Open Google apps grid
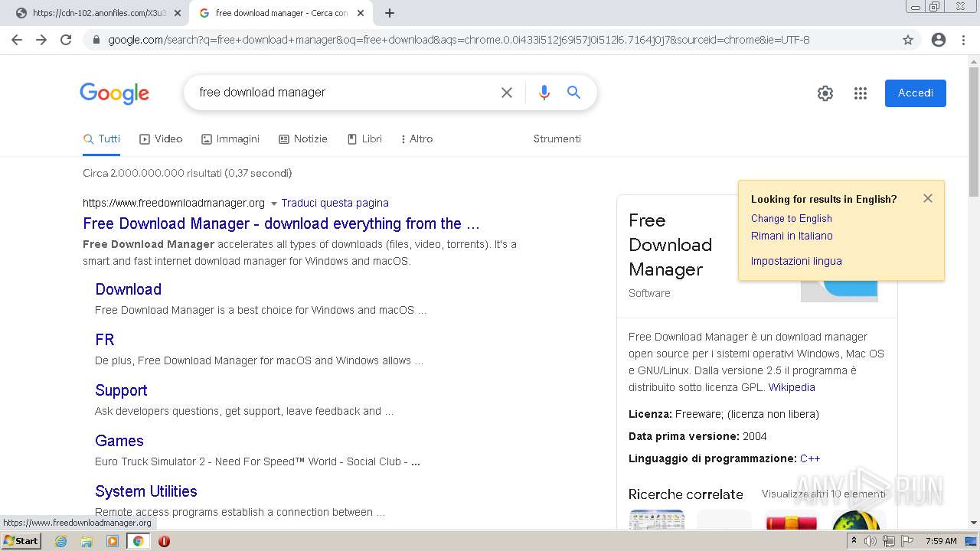Image resolution: width=980 pixels, height=551 pixels. [x=861, y=93]
